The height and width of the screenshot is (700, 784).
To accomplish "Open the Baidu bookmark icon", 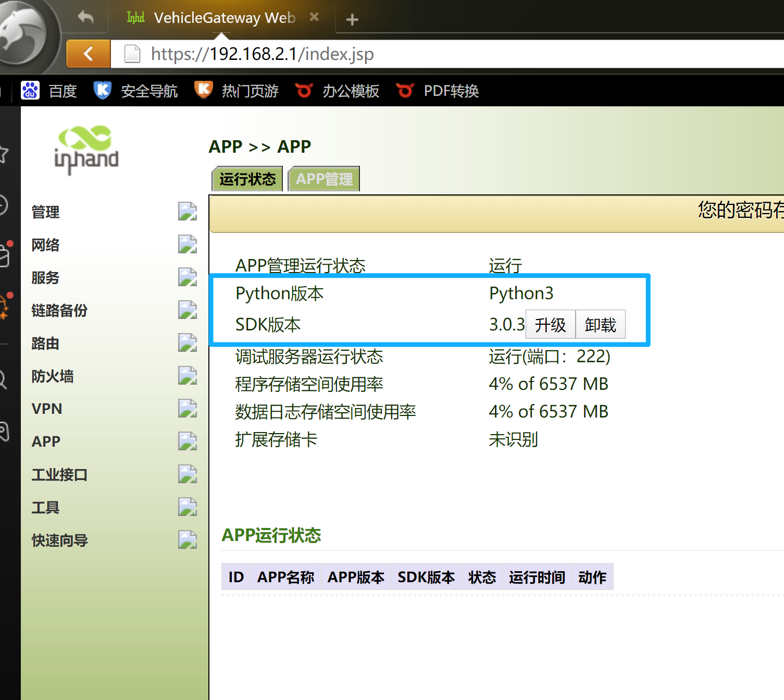I will pos(30,91).
